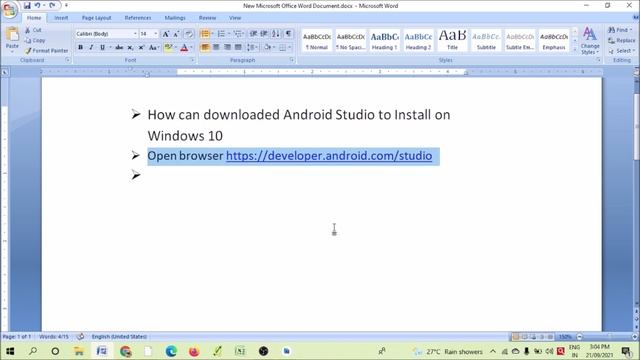Image resolution: width=640 pixels, height=360 pixels.
Task: Toggle Show/Hide paragraph marks
Action: point(289,34)
